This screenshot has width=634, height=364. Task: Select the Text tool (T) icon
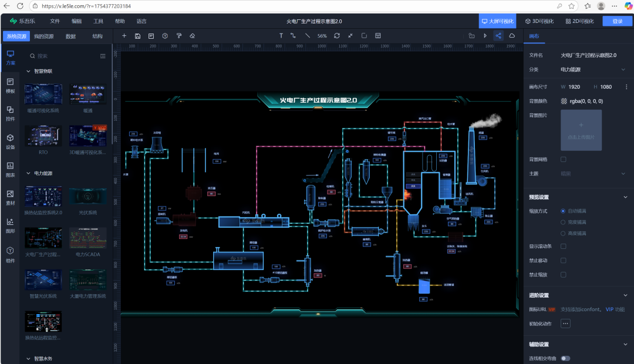[x=281, y=36]
